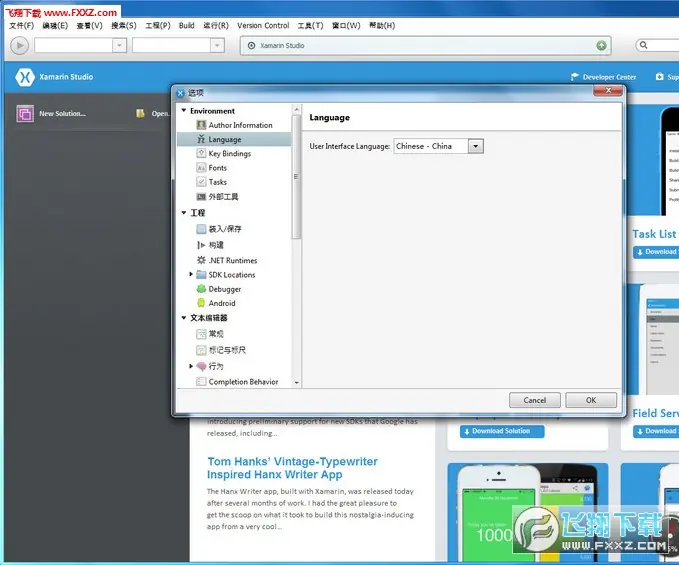Click the Developer Center flag icon
The width and height of the screenshot is (679, 565).
tap(574, 77)
